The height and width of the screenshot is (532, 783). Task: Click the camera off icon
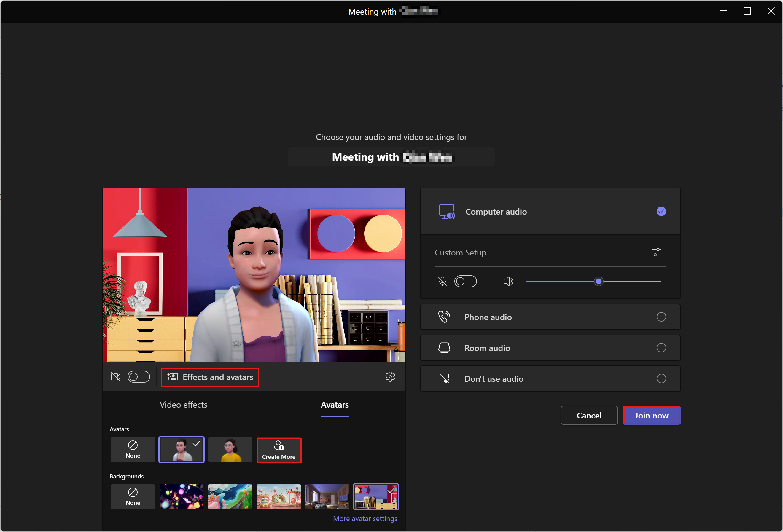116,377
